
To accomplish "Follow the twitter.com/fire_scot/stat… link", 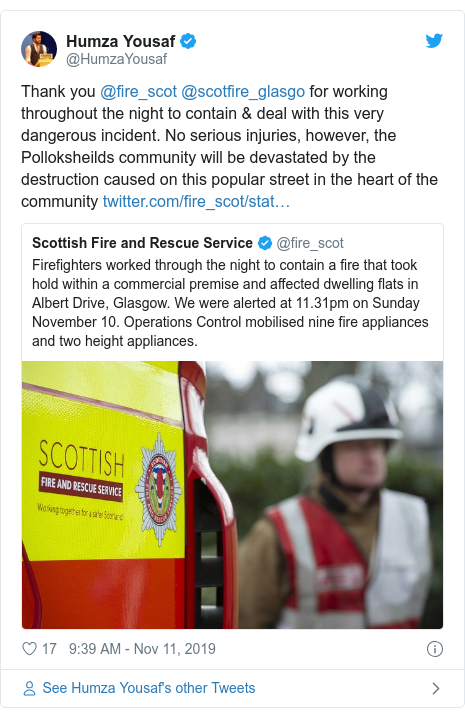I will 196,201.
